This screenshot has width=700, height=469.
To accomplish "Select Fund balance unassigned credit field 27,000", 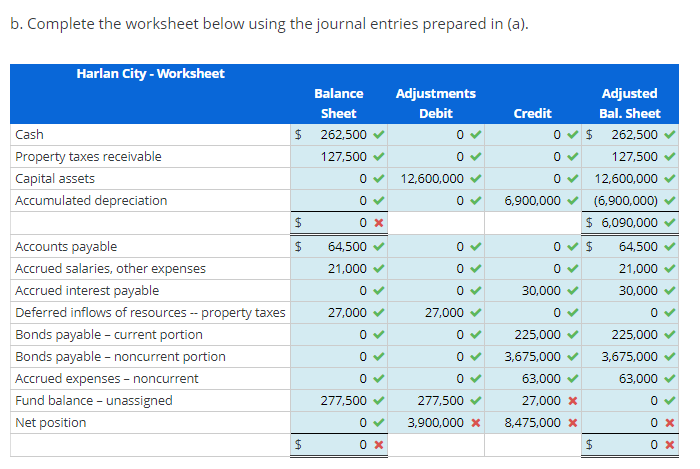I will click(x=533, y=401).
